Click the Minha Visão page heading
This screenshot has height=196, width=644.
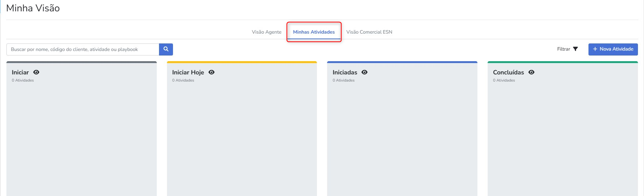[x=33, y=8]
